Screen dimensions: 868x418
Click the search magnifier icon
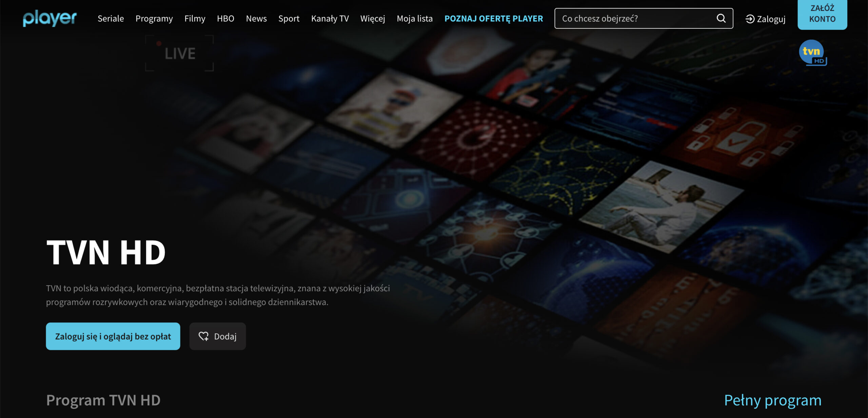[x=721, y=18]
